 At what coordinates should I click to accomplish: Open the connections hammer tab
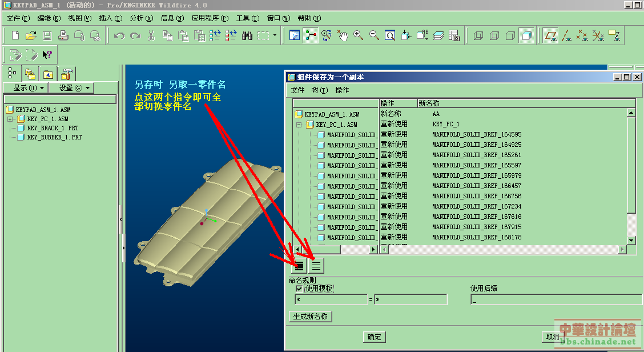tap(67, 74)
